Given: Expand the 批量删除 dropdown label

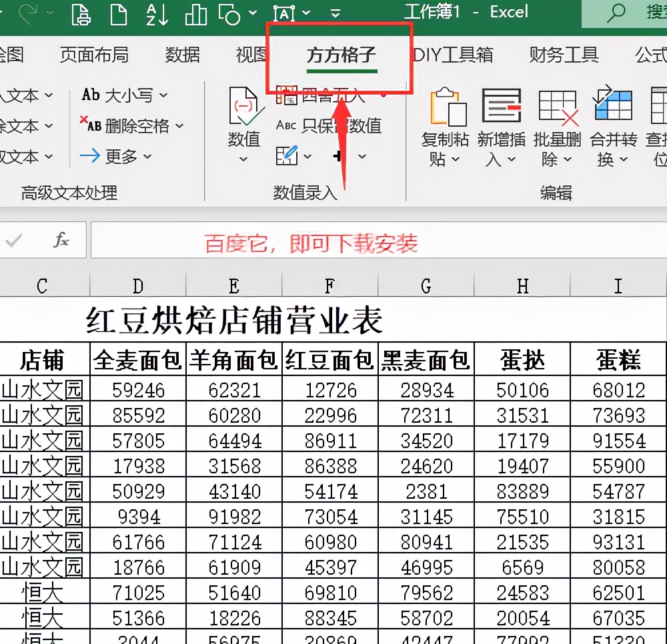Looking at the screenshot, I should point(557,149).
